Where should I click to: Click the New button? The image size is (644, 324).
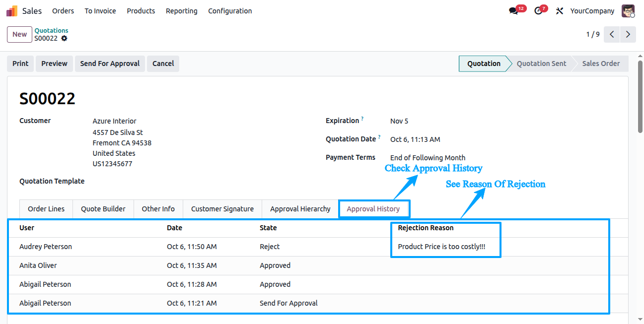[x=20, y=34]
